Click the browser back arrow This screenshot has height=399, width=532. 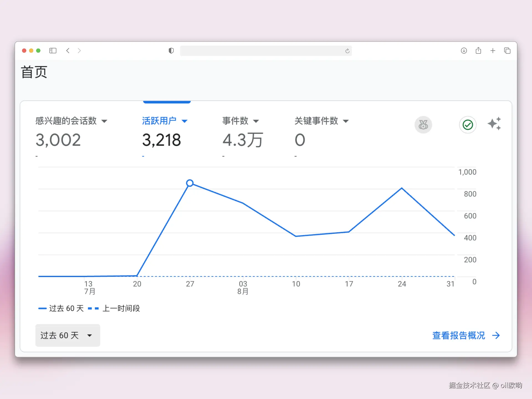click(x=68, y=51)
